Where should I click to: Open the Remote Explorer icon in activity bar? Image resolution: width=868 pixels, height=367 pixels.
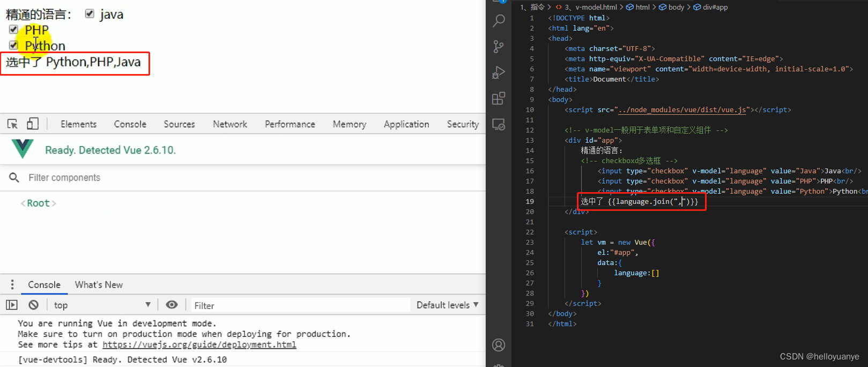tap(499, 124)
